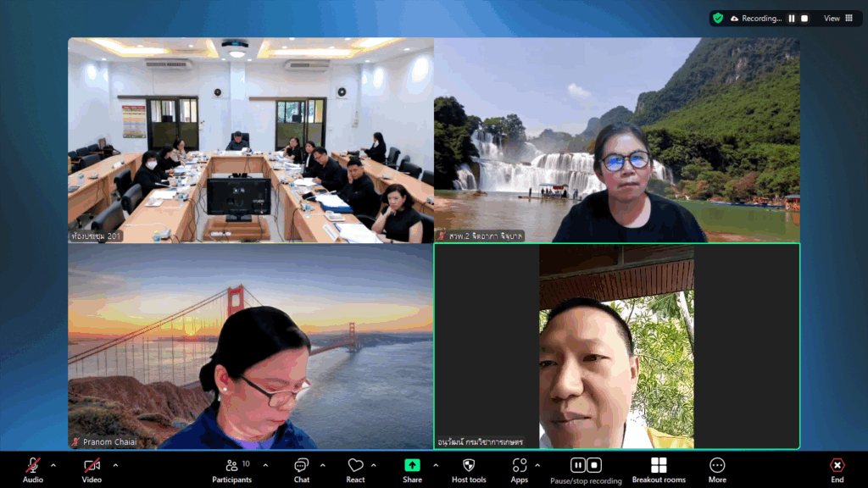Image resolution: width=868 pixels, height=488 pixels.
Task: Open Breakout rooms
Action: coord(659,470)
